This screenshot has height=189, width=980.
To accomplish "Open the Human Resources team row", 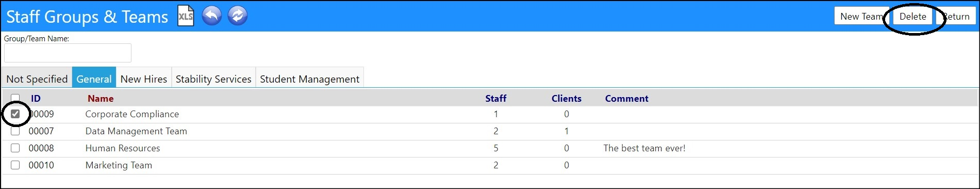I will point(490,148).
